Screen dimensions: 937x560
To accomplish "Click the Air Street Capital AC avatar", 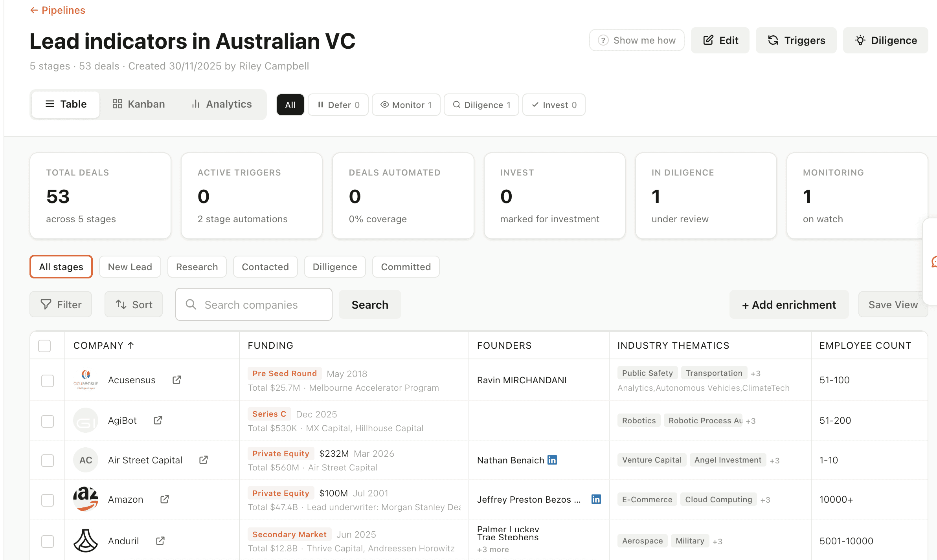I will [86, 460].
